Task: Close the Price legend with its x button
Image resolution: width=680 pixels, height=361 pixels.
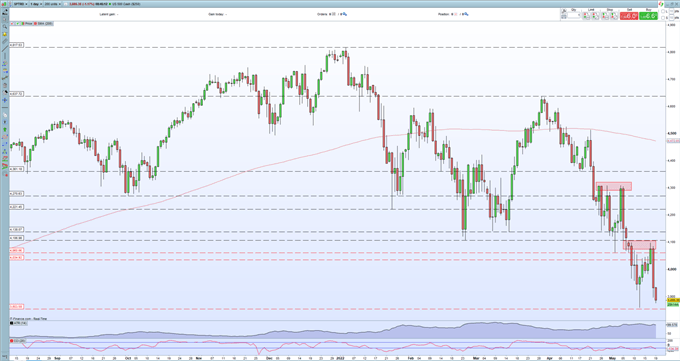Action: click(x=12, y=23)
